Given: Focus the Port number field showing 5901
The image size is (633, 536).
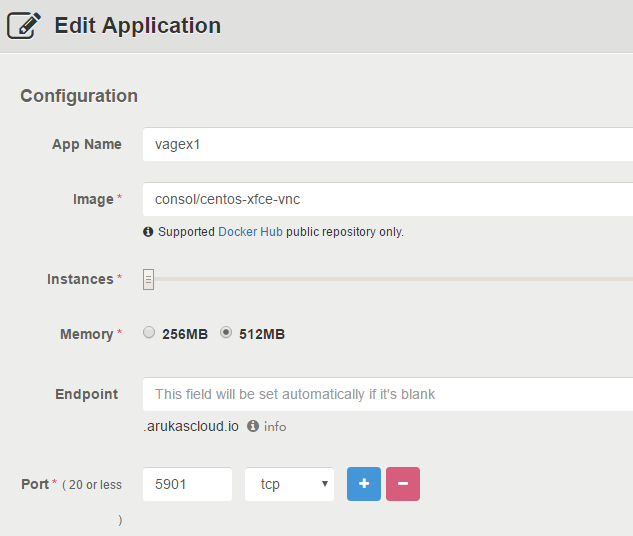Looking at the screenshot, I should pyautogui.click(x=187, y=484).
